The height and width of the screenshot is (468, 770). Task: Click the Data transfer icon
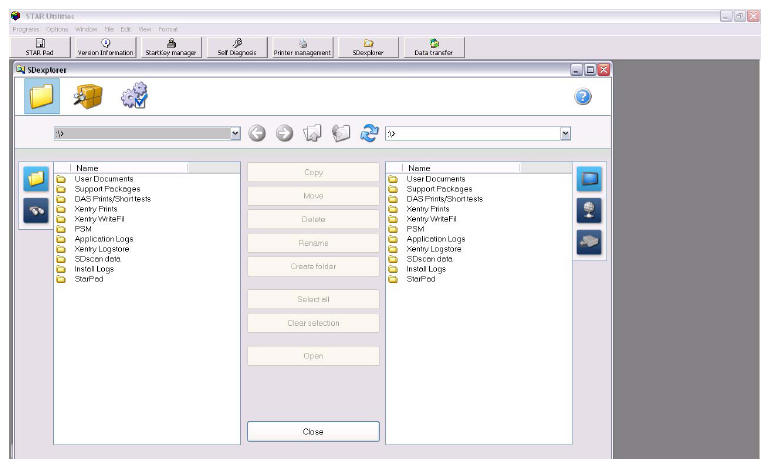point(434,47)
